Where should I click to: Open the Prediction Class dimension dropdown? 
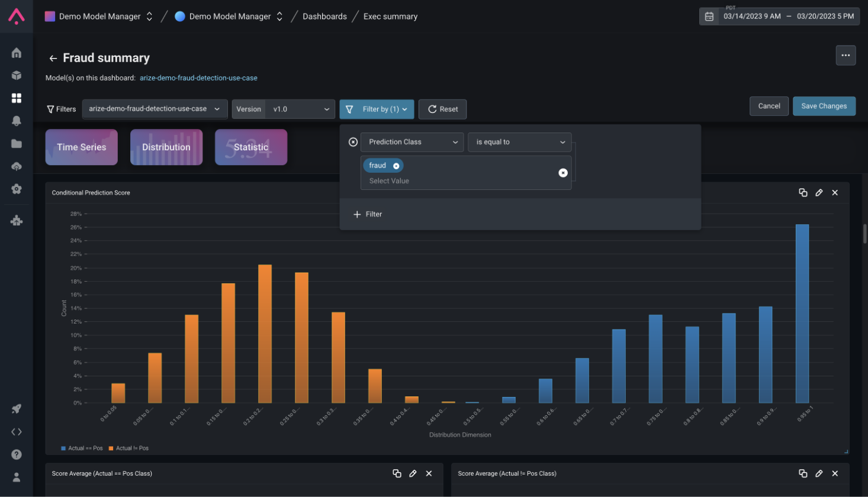(412, 142)
